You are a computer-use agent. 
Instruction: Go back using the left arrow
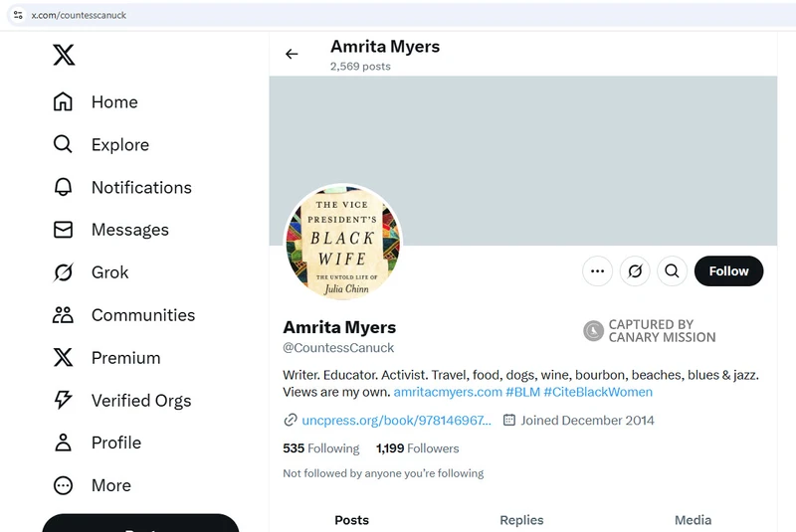pyautogui.click(x=292, y=54)
